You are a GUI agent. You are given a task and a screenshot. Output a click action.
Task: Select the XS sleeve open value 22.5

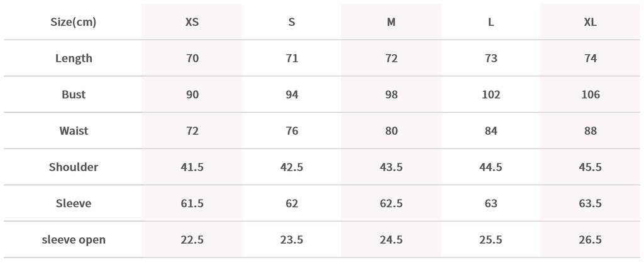click(x=192, y=240)
